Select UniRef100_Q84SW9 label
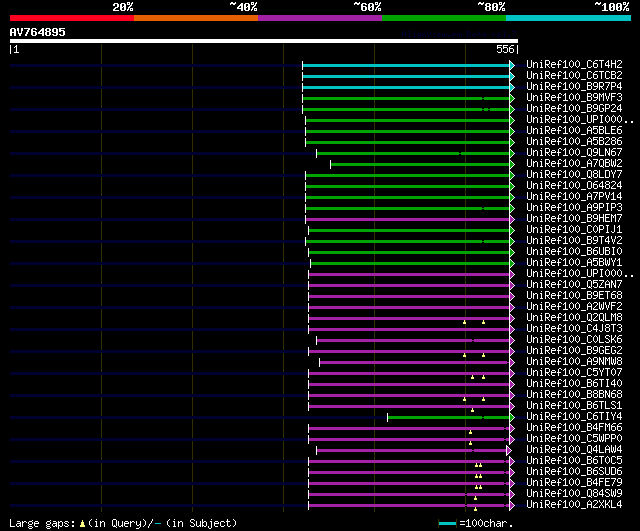Screen dimensions: 640x531 [574, 494]
